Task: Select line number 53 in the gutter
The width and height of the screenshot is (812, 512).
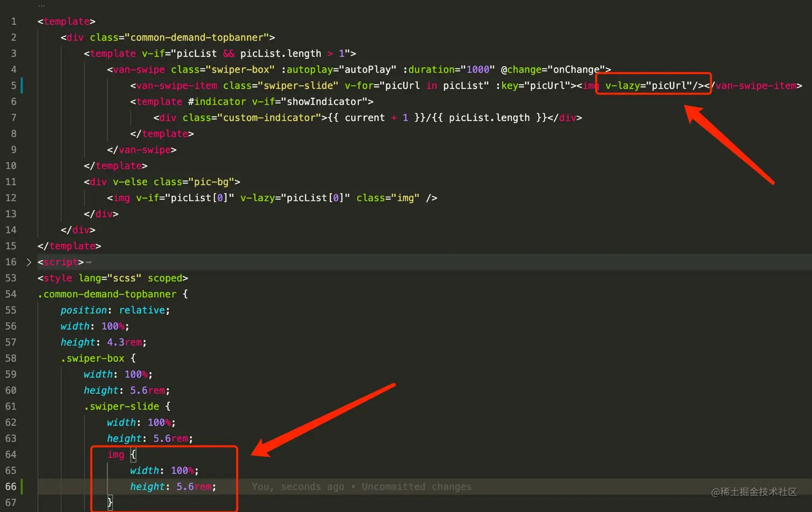Action: tap(11, 278)
